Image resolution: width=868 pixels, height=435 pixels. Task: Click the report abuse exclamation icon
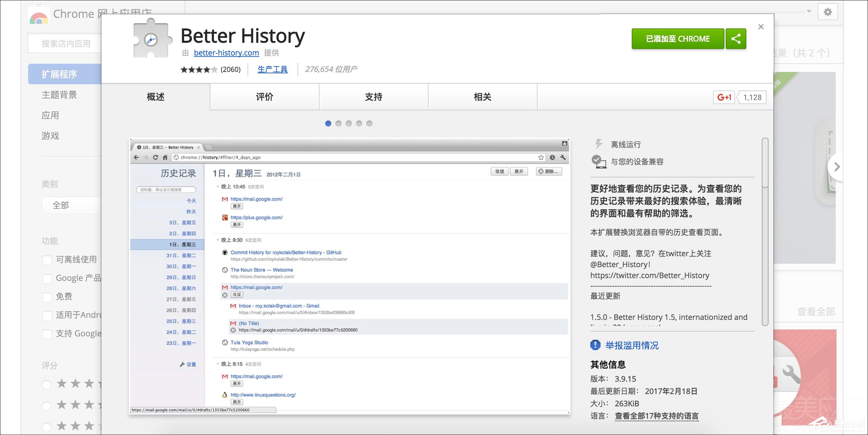tap(595, 345)
